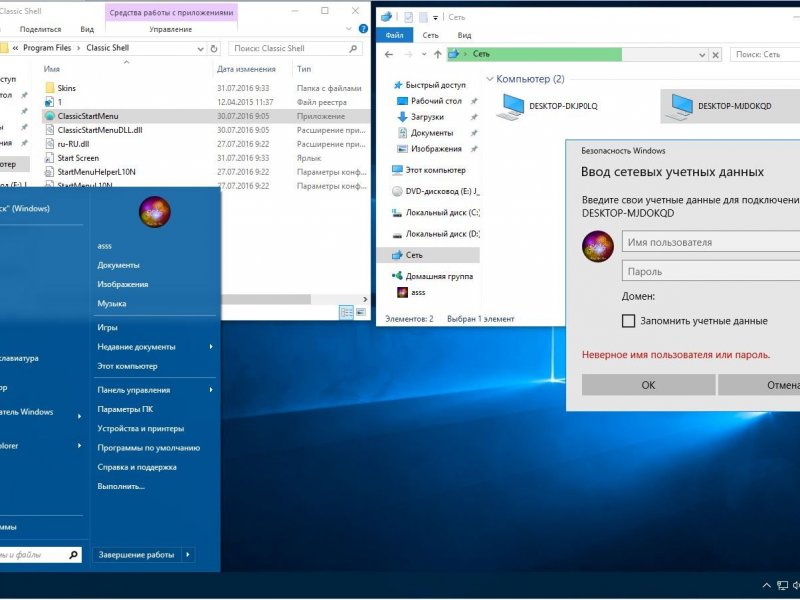The image size is (800, 600).
Task: Click the Downloads arrow icon in navigation pane
Action: pyautogui.click(x=403, y=117)
